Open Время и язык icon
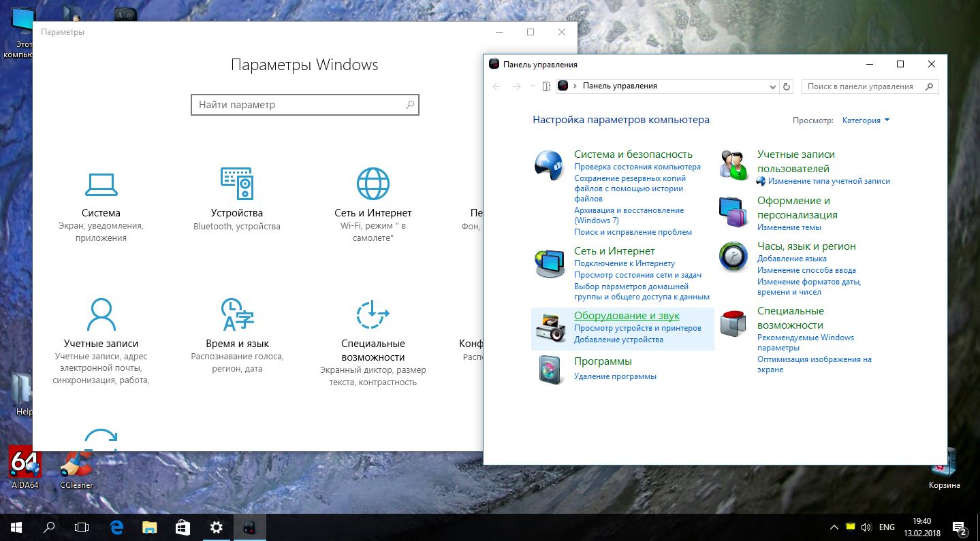The height and width of the screenshot is (541, 980). pyautogui.click(x=237, y=314)
